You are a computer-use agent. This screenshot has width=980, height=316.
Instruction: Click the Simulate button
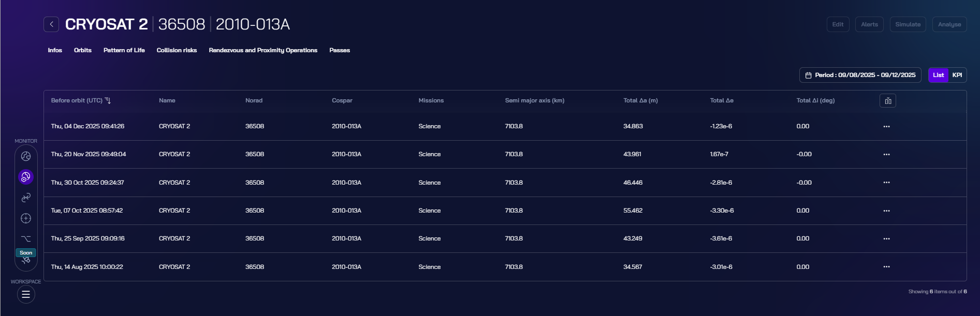pyautogui.click(x=908, y=24)
